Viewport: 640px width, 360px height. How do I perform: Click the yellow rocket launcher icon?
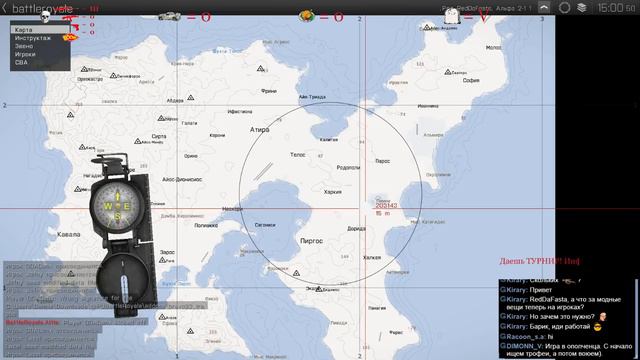70,38
